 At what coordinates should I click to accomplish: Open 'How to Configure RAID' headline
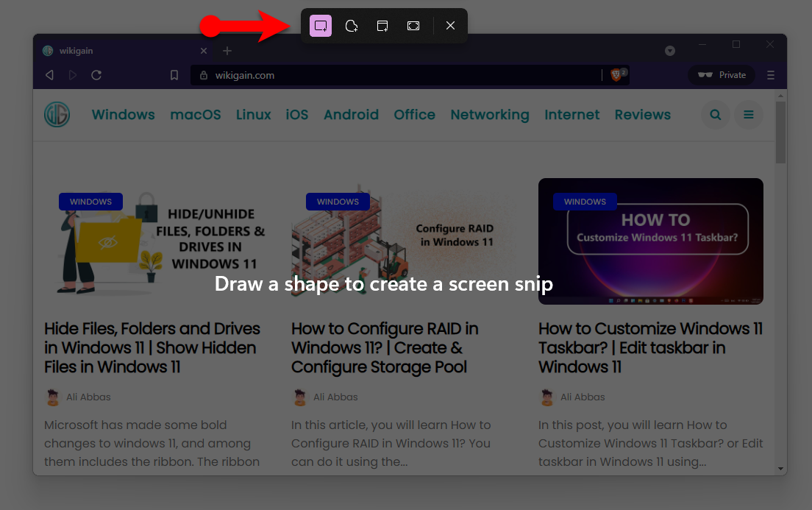coord(385,348)
